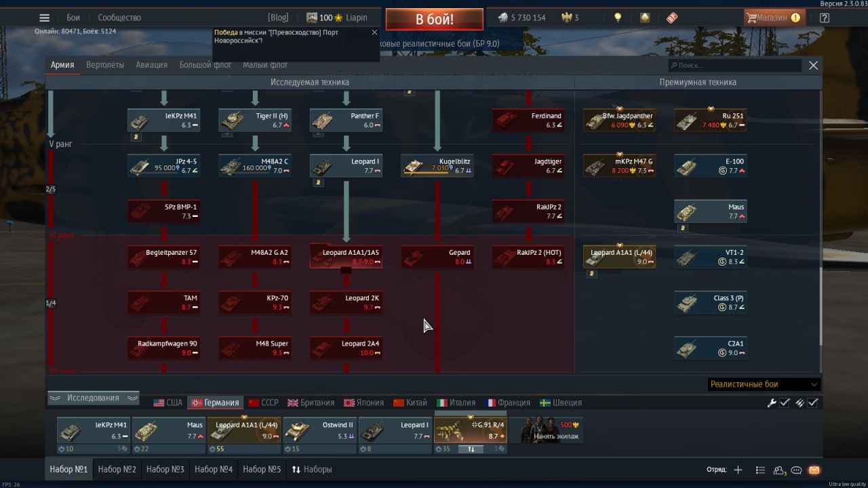
Task: Select the C2A1 premium tank
Action: pyautogui.click(x=711, y=348)
